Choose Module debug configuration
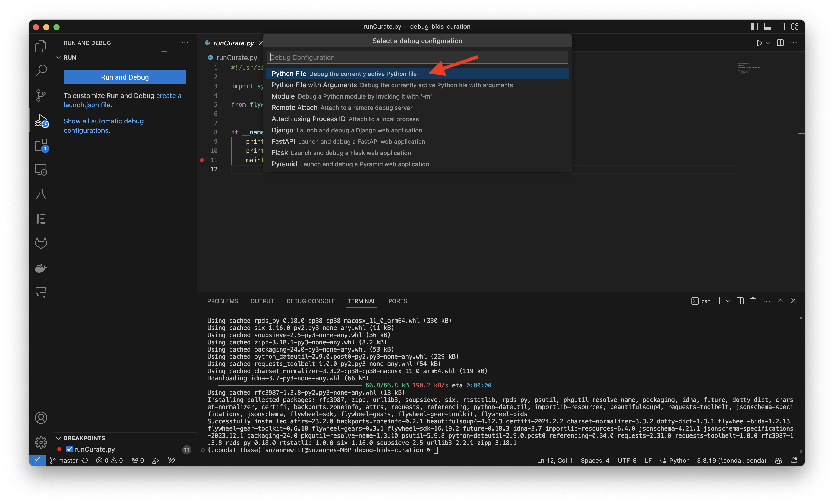This screenshot has width=834, height=504. tap(417, 96)
